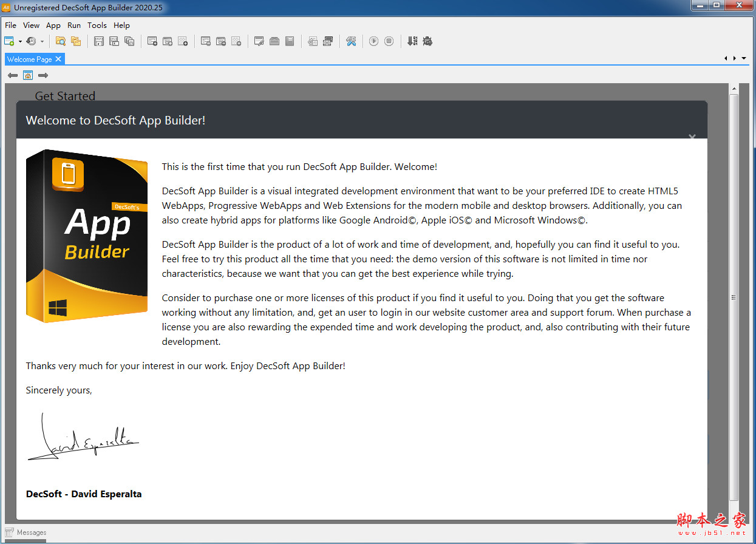Screen dimensions: 756x544
Task: Click the icon left of the calculator icon
Action: pos(313,41)
